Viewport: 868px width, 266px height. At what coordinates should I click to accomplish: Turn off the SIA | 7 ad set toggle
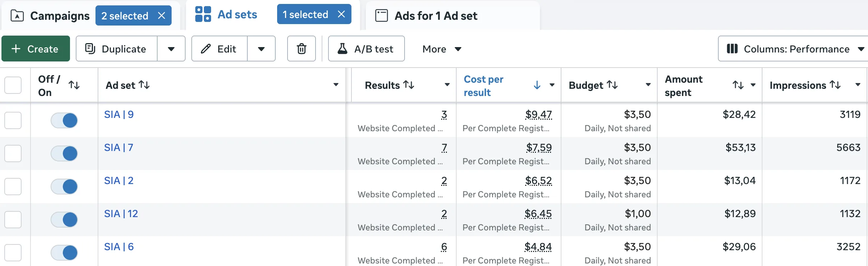coord(64,153)
